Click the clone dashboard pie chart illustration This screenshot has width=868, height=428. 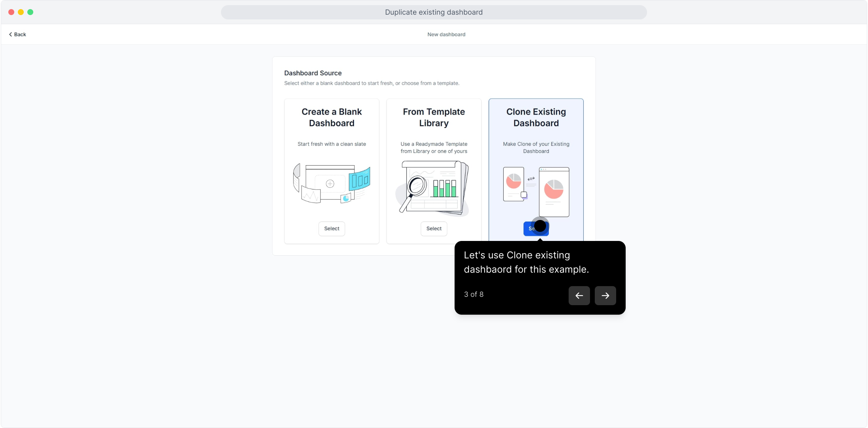point(536,192)
